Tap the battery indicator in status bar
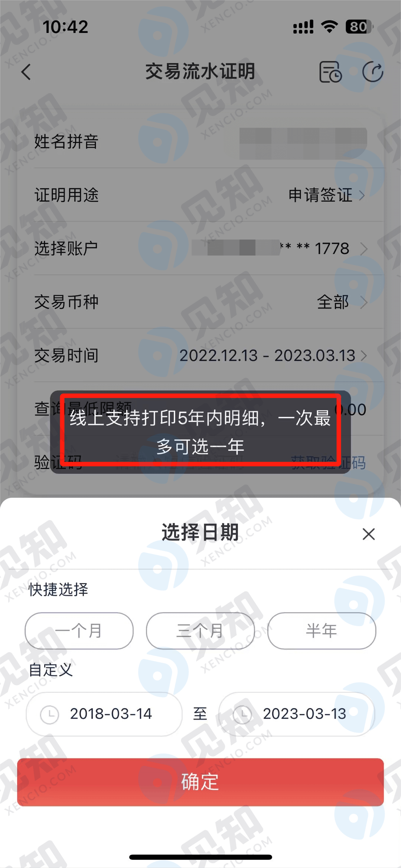 359,27
